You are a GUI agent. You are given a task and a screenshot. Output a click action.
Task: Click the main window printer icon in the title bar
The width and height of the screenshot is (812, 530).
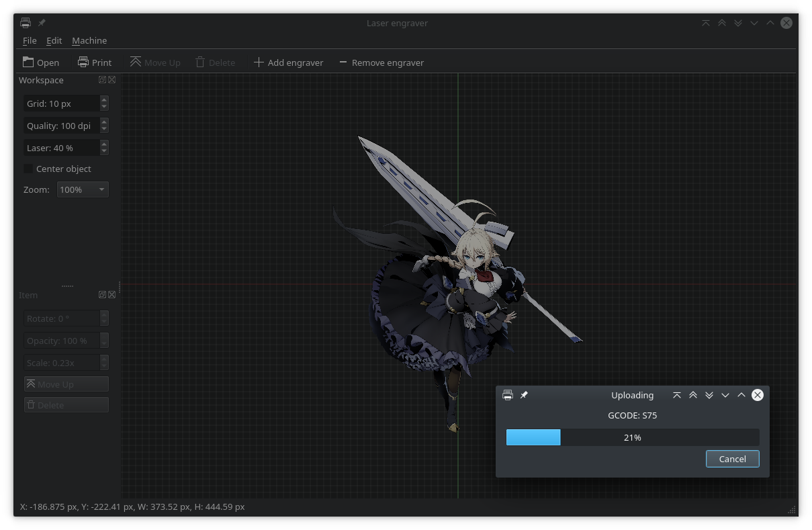click(x=26, y=23)
